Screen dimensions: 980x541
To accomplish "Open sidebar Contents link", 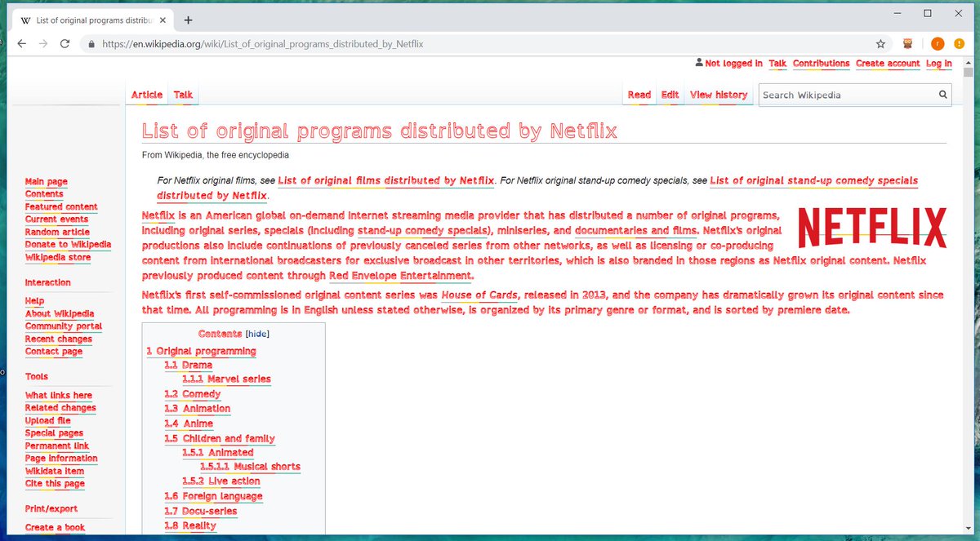I will point(44,194).
